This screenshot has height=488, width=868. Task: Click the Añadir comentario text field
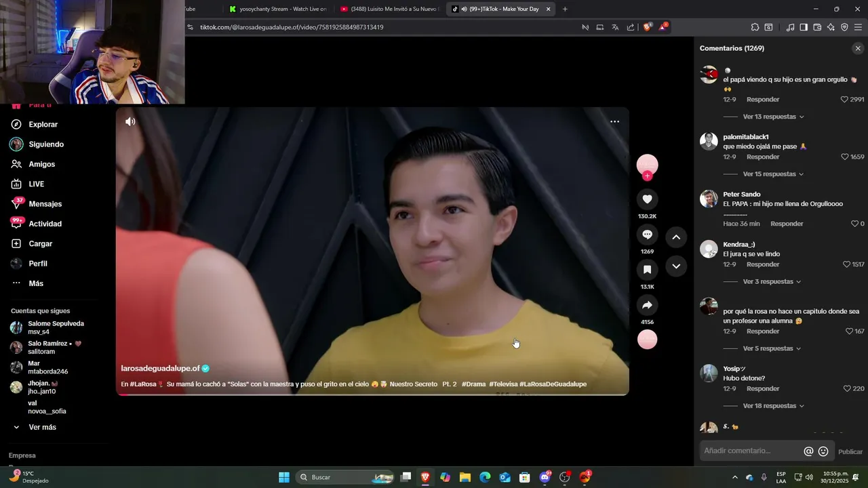751,451
